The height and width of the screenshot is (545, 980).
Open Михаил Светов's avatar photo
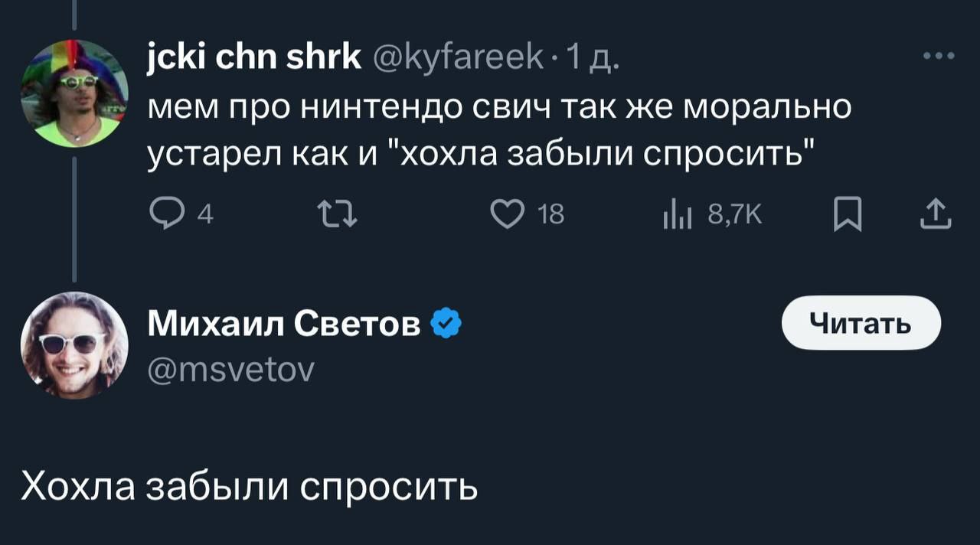point(74,345)
